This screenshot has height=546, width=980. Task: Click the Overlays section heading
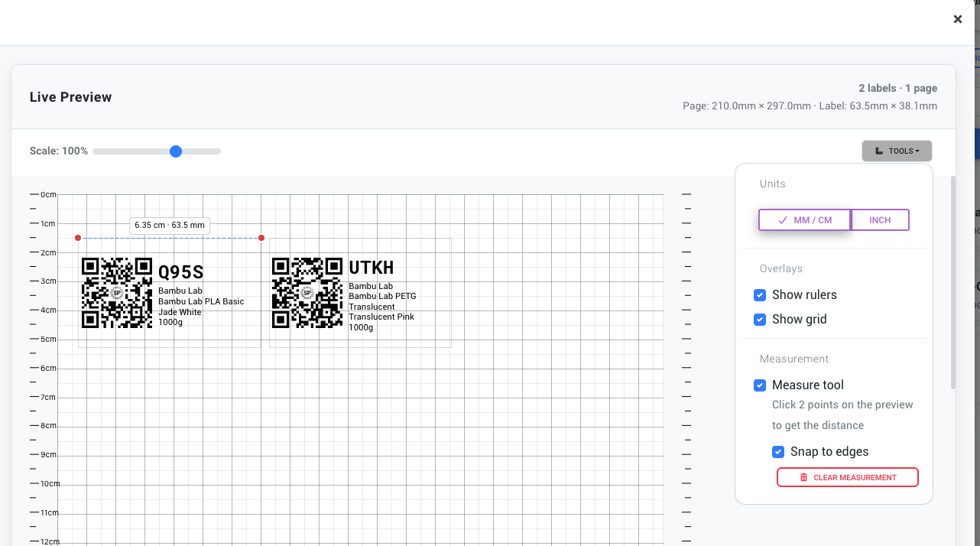781,268
